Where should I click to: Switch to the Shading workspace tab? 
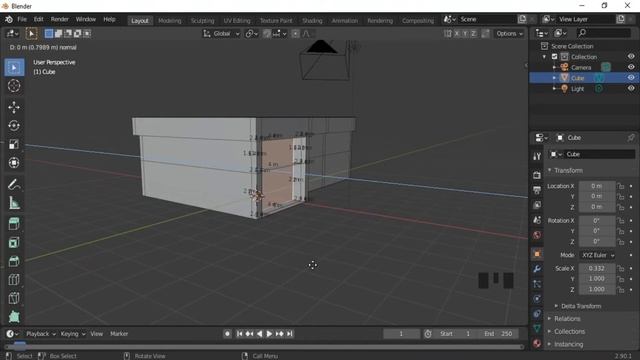(312, 20)
